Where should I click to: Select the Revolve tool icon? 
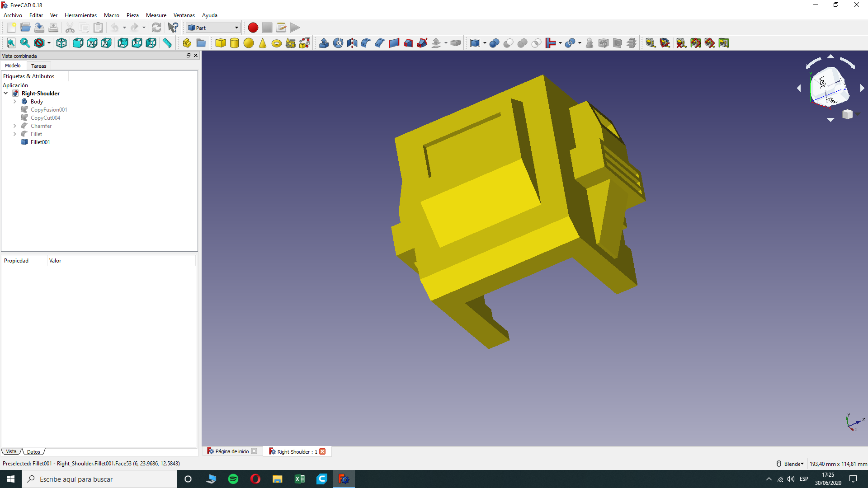(x=338, y=43)
